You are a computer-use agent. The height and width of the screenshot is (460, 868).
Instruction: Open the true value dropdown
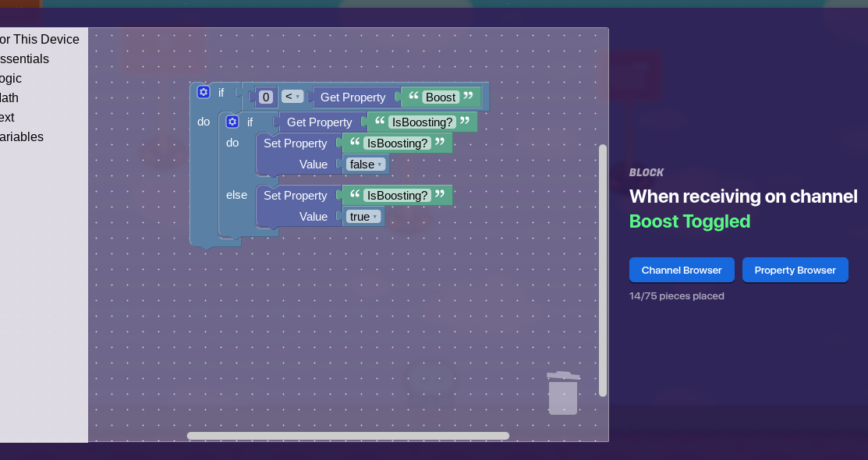363,217
